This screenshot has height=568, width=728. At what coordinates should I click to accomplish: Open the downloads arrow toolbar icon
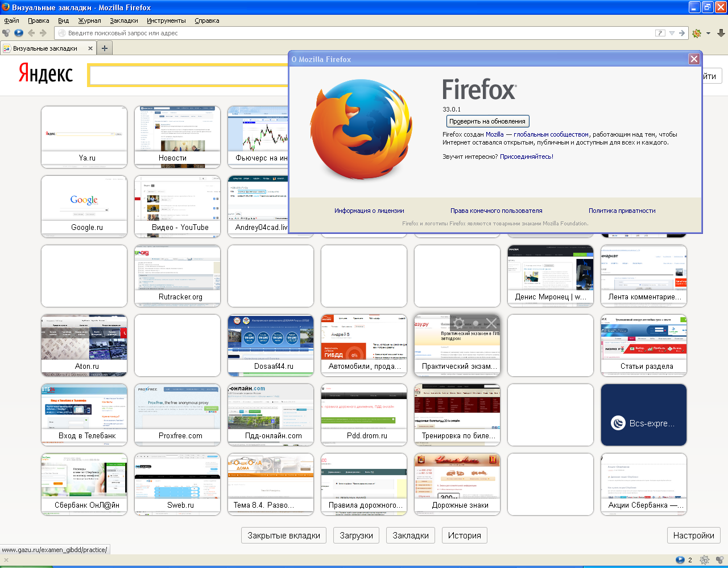pyautogui.click(x=721, y=33)
